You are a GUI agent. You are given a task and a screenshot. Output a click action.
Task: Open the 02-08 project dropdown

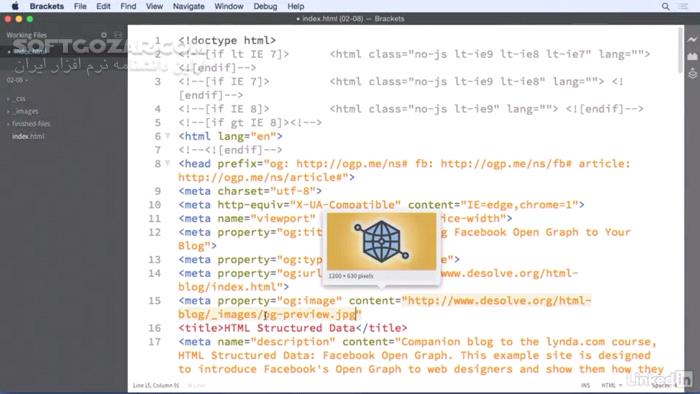click(x=17, y=80)
